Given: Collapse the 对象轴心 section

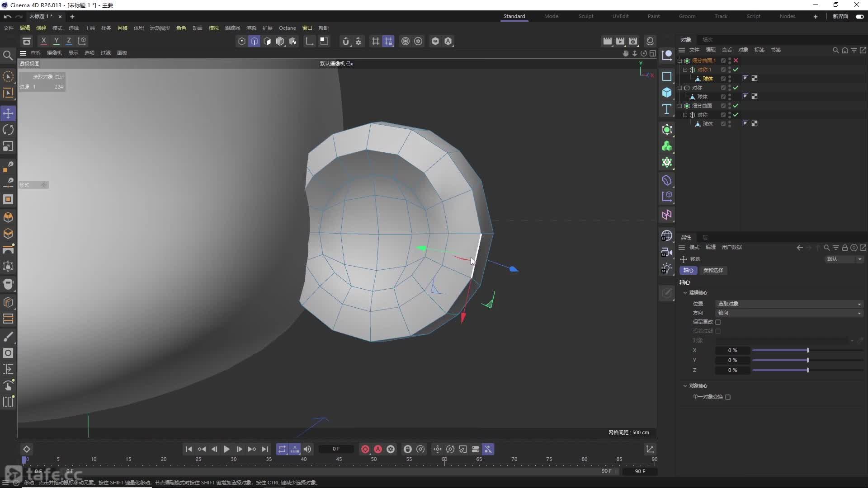Looking at the screenshot, I should pos(685,386).
